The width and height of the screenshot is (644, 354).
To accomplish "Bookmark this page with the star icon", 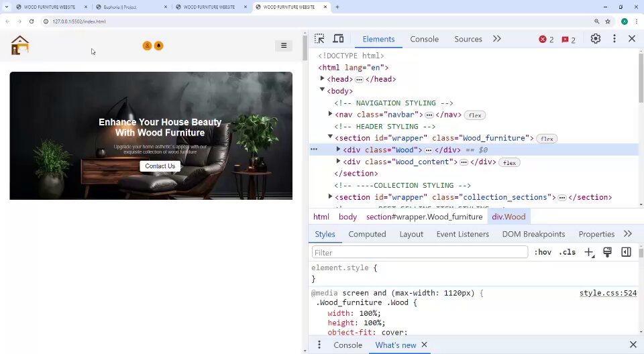I will (x=608, y=21).
